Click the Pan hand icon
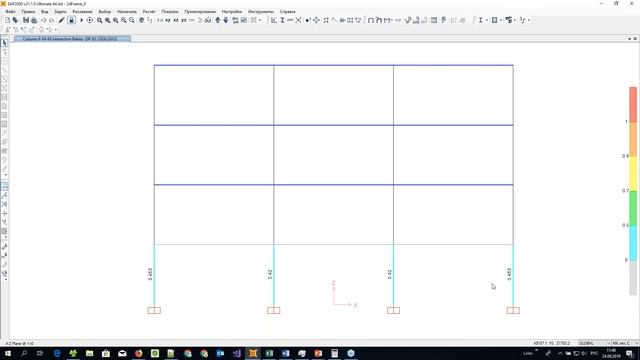 pos(141,20)
